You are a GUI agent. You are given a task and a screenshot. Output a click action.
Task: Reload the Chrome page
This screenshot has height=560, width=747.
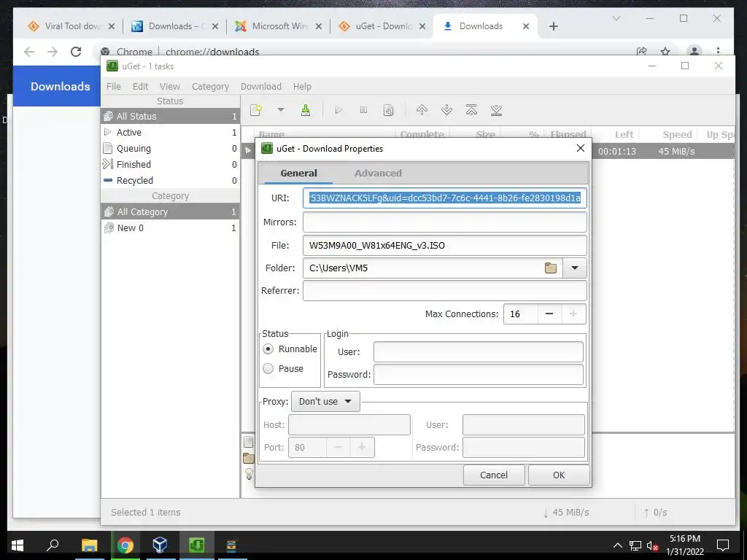tap(76, 52)
